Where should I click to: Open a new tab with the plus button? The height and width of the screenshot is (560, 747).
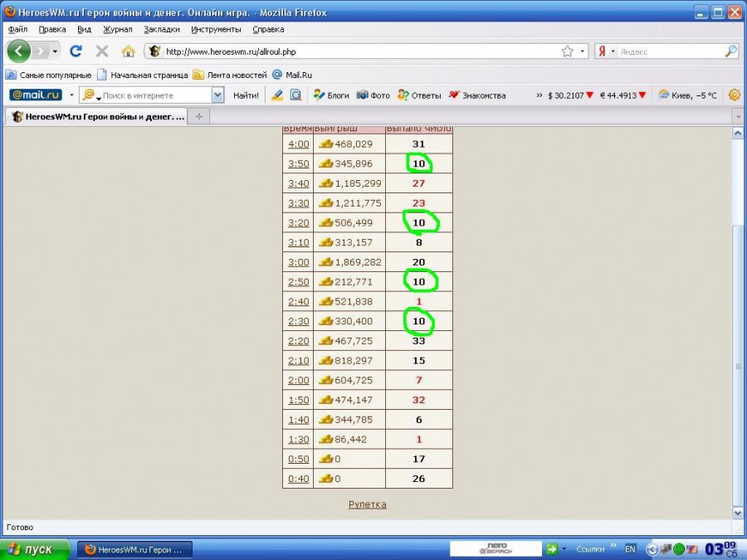tap(198, 117)
